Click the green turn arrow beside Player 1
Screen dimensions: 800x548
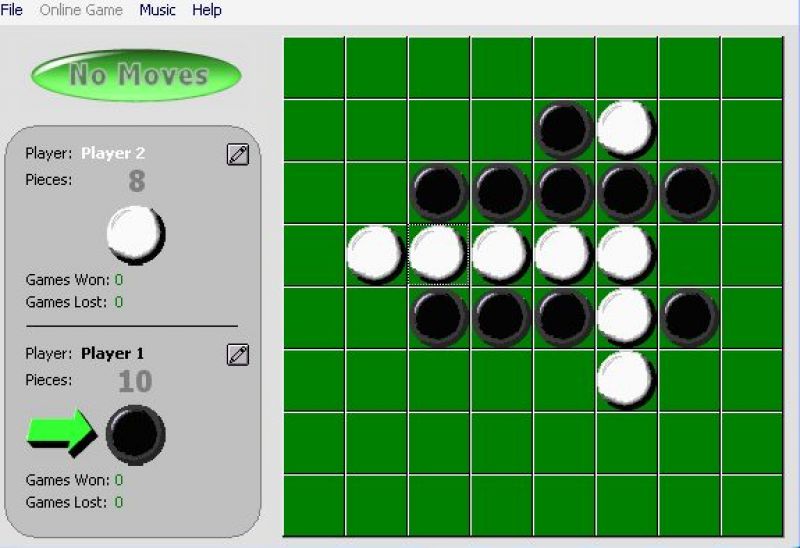pyautogui.click(x=61, y=433)
